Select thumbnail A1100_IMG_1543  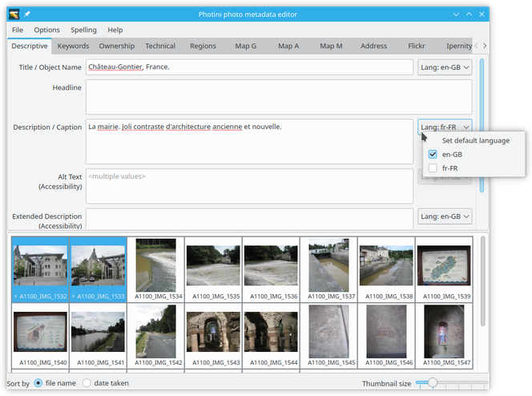(213, 336)
